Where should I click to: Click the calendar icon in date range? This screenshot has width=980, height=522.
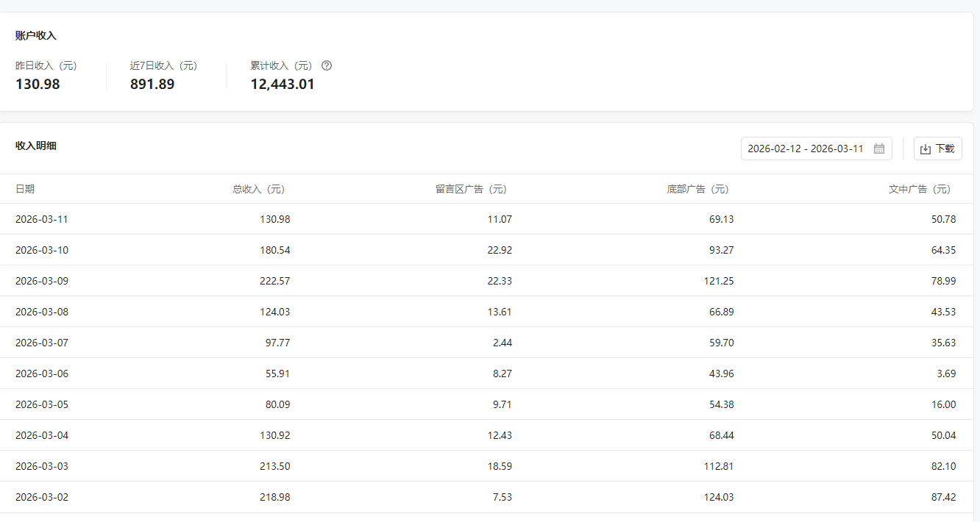tap(878, 149)
